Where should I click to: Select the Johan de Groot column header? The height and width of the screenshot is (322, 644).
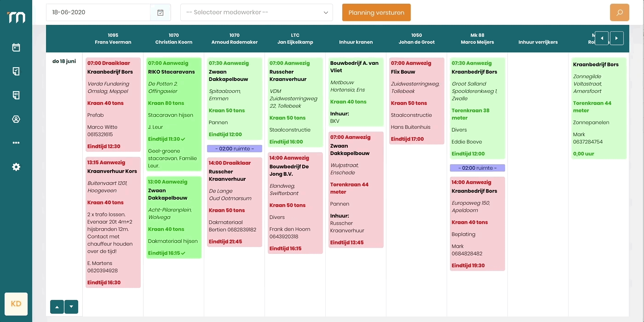[417, 39]
